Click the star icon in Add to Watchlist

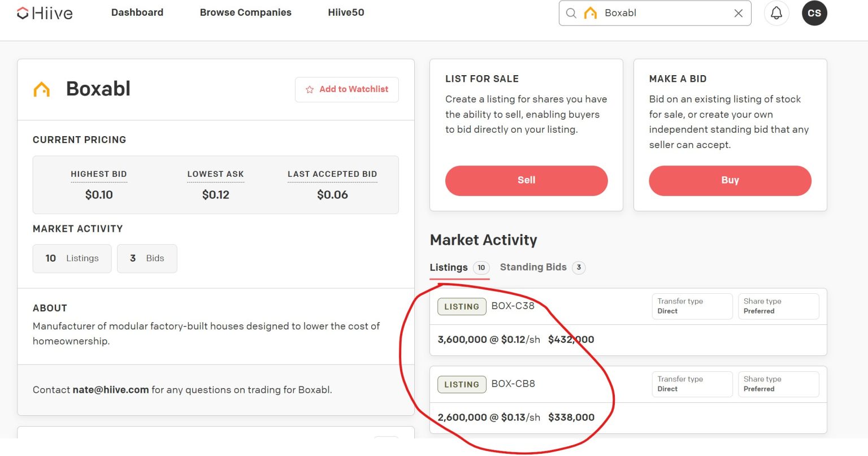point(309,89)
